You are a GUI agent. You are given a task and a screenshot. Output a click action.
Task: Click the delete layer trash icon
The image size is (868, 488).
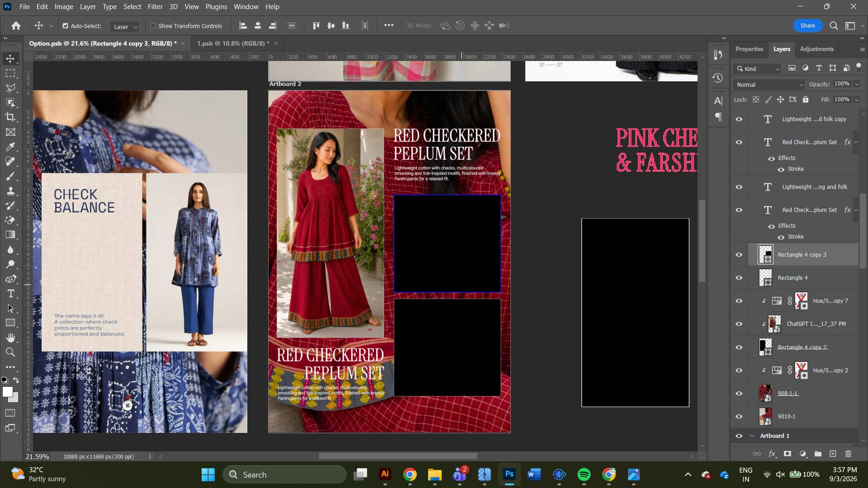click(848, 454)
